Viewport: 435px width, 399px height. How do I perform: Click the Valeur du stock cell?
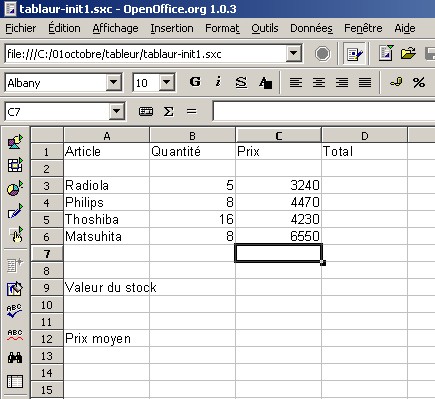[x=107, y=287]
